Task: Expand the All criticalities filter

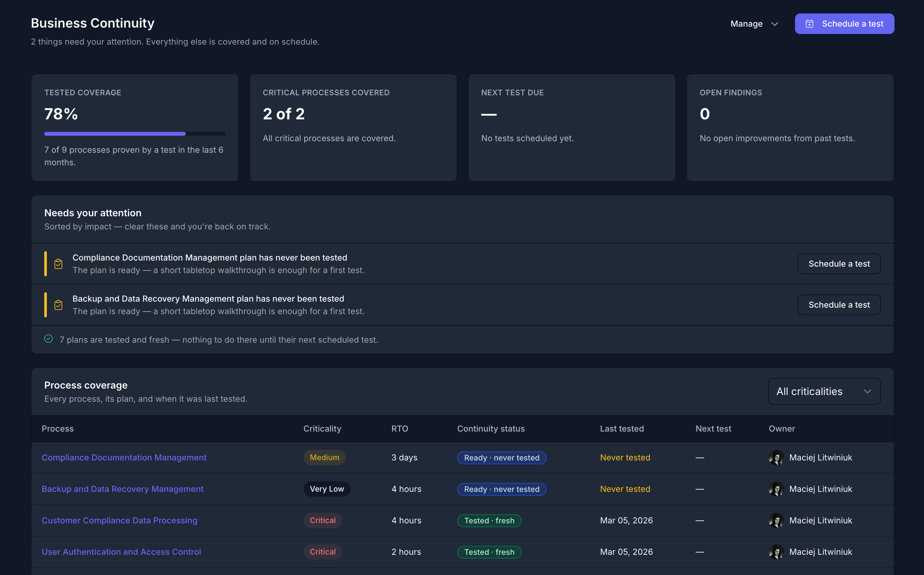Action: pyautogui.click(x=824, y=391)
